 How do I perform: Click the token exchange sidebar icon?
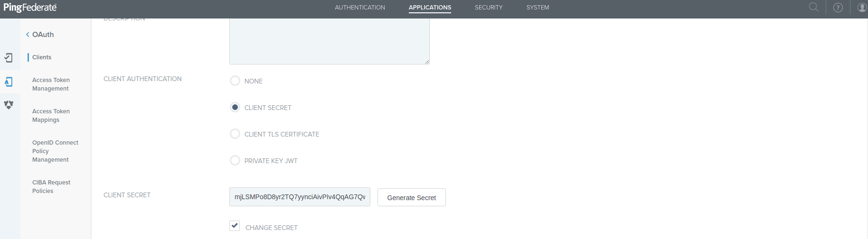tap(9, 105)
